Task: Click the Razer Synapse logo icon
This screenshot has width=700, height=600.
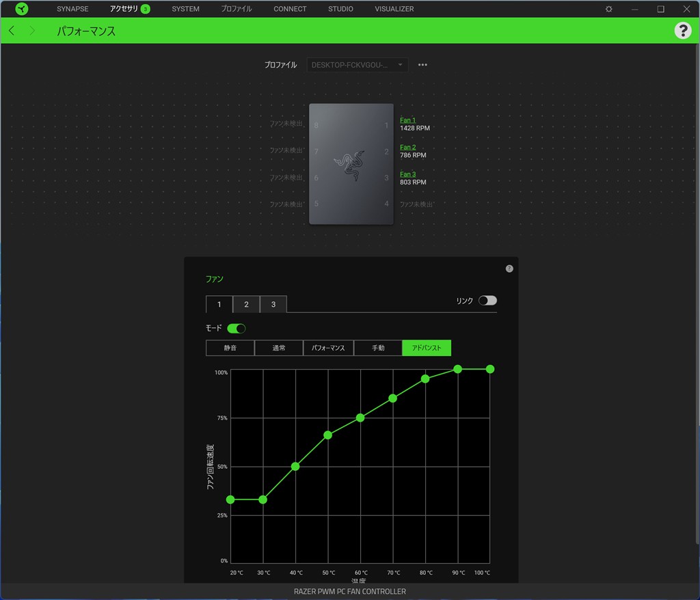Action: pyautogui.click(x=22, y=9)
